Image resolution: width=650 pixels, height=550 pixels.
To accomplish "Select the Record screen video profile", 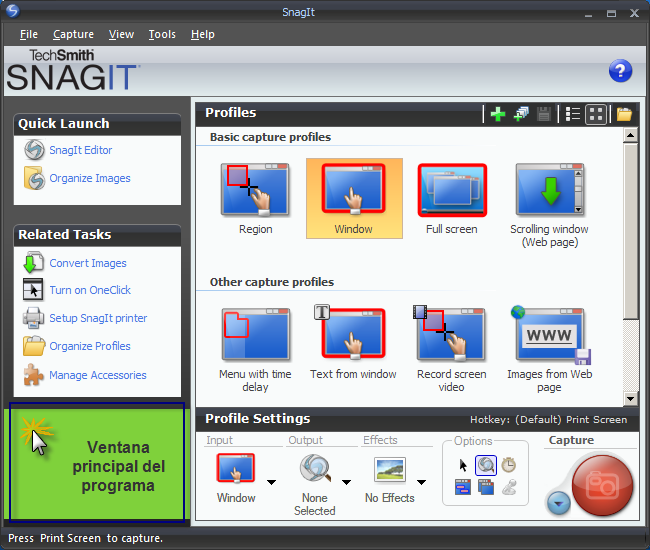I will click(452, 350).
